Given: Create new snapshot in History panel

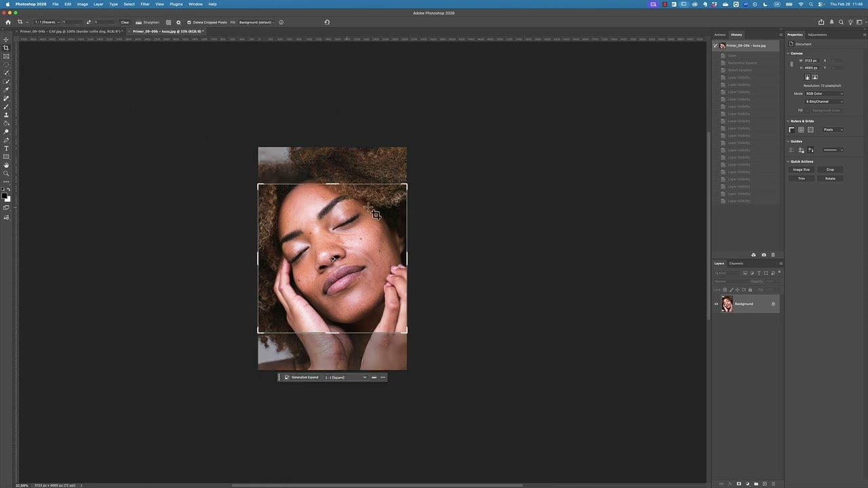Looking at the screenshot, I should pos(764,255).
